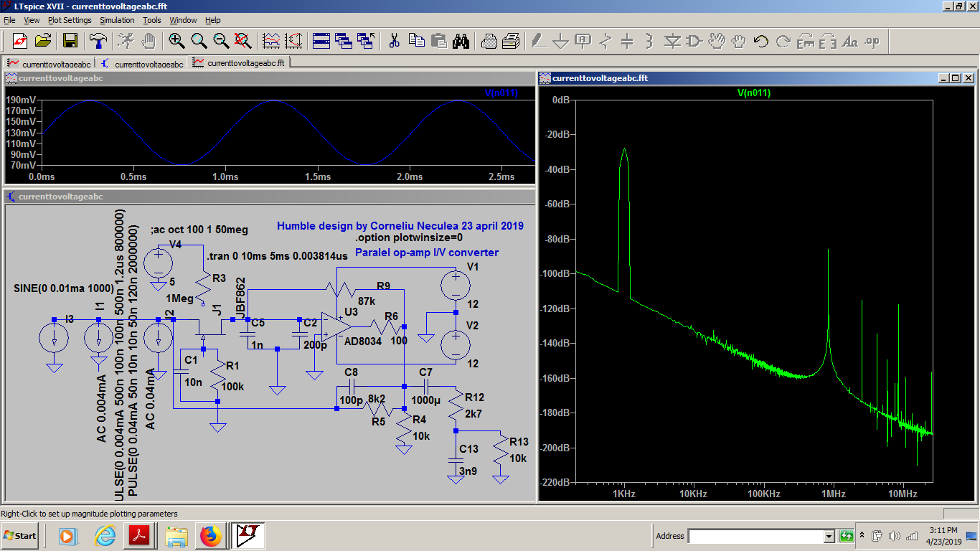Click the Print icon with yellow paper

tap(512, 41)
